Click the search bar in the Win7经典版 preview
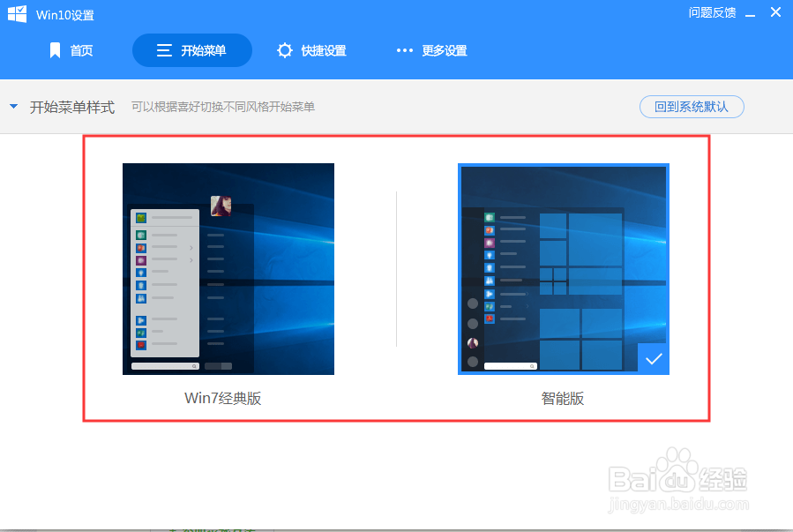Image resolution: width=793 pixels, height=532 pixels. click(x=163, y=364)
